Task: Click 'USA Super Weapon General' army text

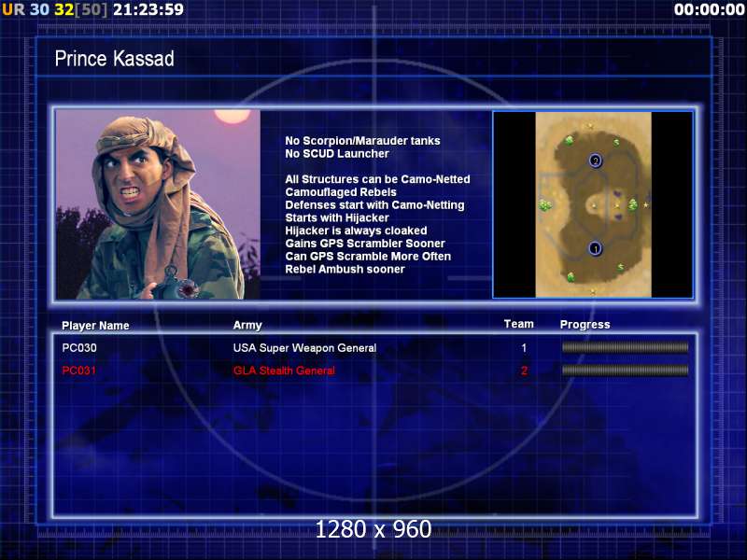Action: 304,348
